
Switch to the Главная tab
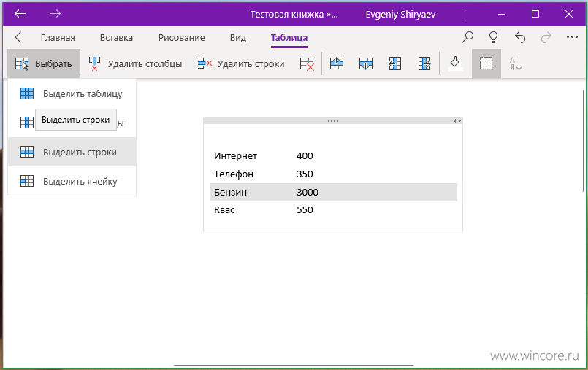pyautogui.click(x=58, y=37)
